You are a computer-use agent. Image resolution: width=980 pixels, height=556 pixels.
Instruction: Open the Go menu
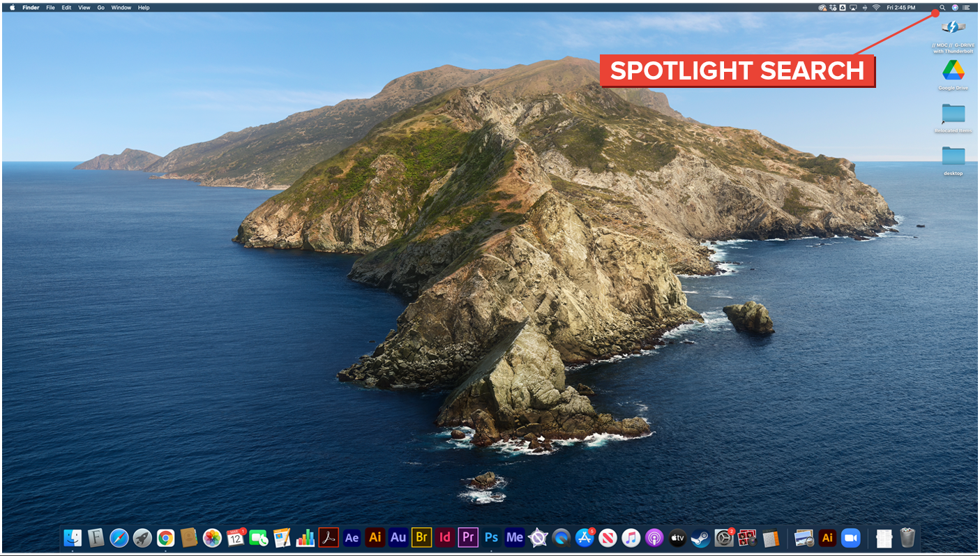pyautogui.click(x=101, y=8)
